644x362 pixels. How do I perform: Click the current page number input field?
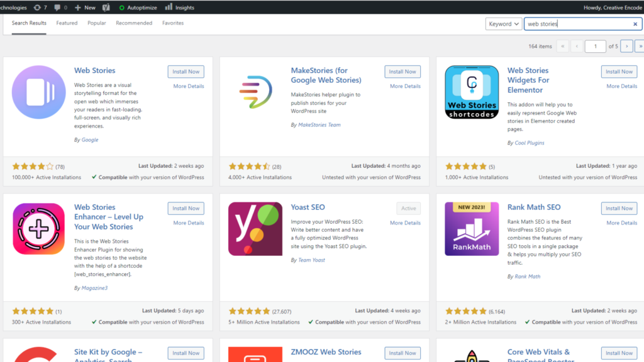[x=595, y=46]
